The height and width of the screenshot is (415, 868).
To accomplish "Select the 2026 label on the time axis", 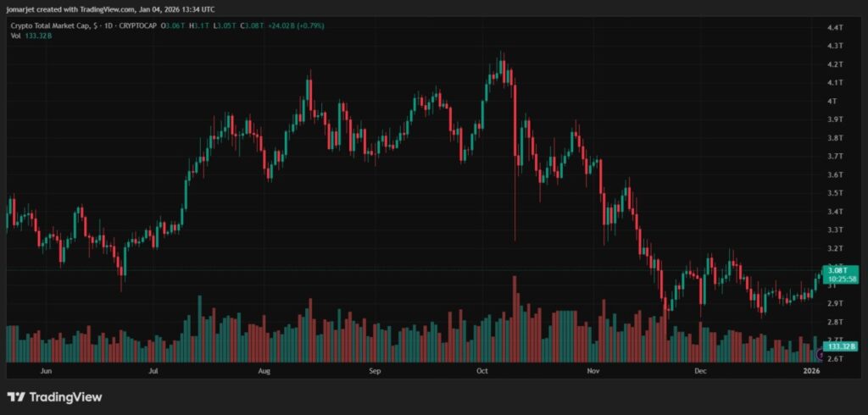I will 811,371.
